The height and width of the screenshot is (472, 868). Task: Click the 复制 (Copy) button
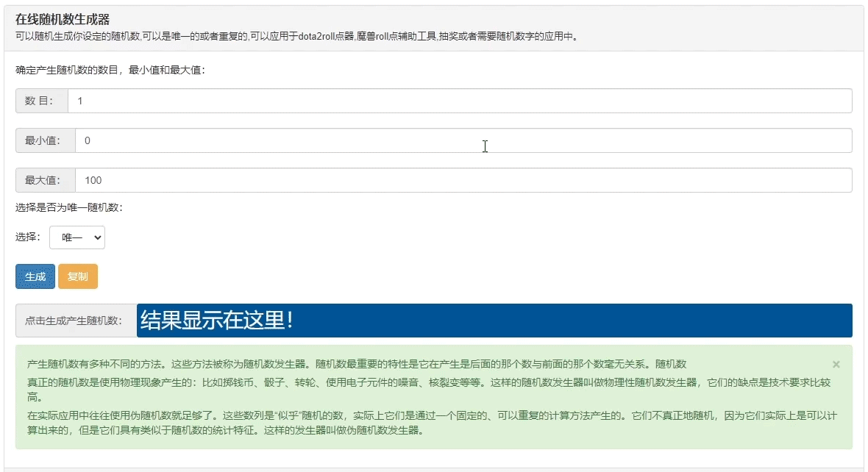tap(78, 276)
